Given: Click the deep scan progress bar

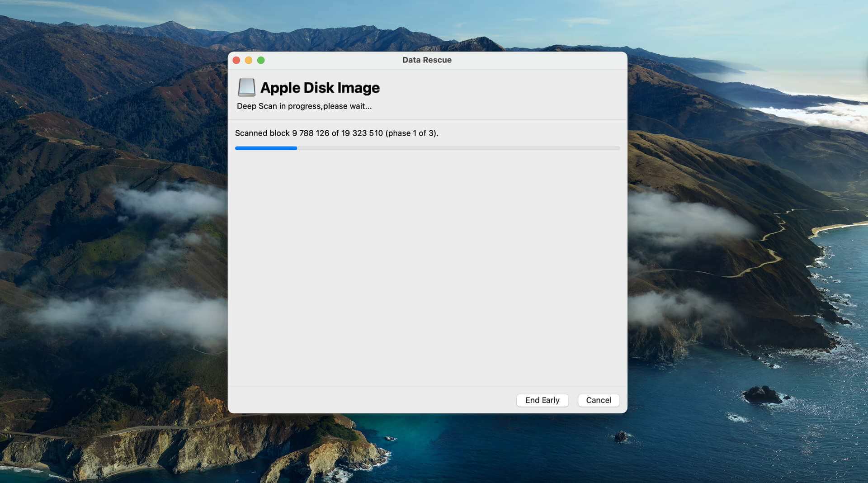Looking at the screenshot, I should click(427, 148).
